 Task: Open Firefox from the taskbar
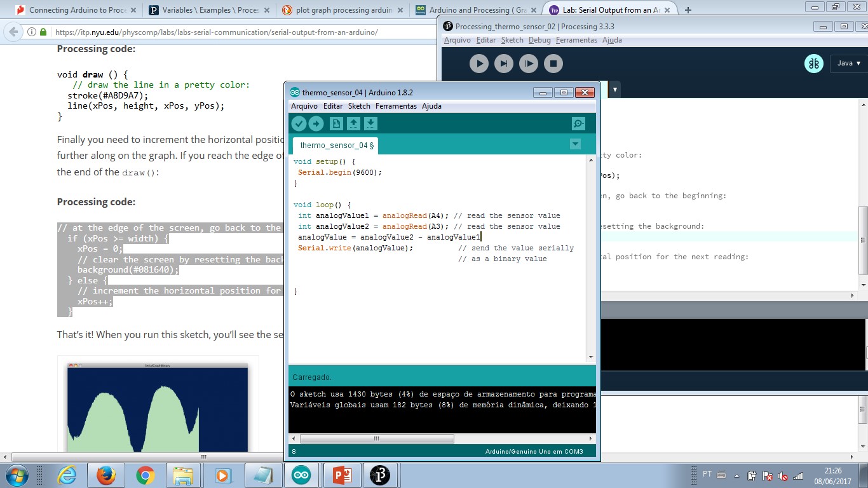point(105,475)
